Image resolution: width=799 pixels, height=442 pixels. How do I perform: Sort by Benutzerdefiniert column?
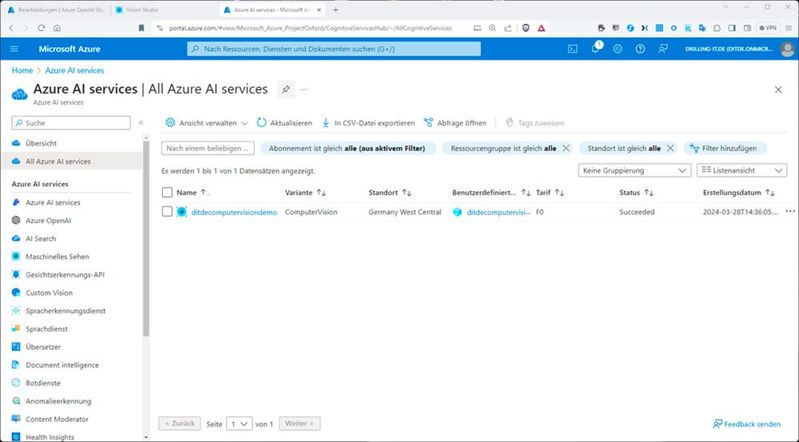(491, 192)
